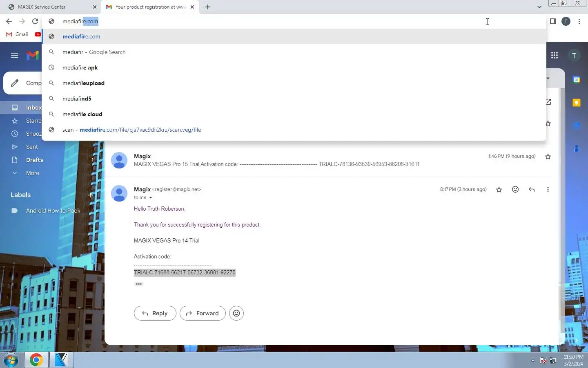Open the Windows Start menu
The height and width of the screenshot is (368, 588).
point(11,360)
